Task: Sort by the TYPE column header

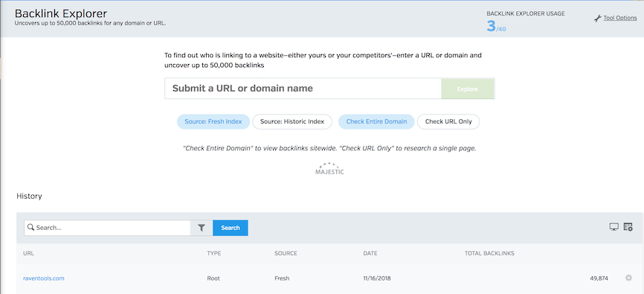Action: [x=213, y=253]
